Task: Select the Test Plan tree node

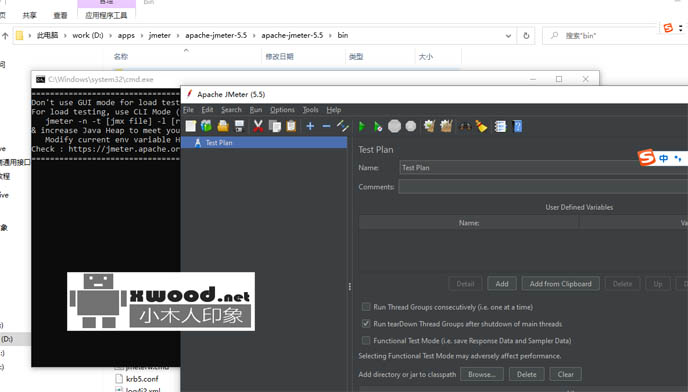Action: pos(264,143)
